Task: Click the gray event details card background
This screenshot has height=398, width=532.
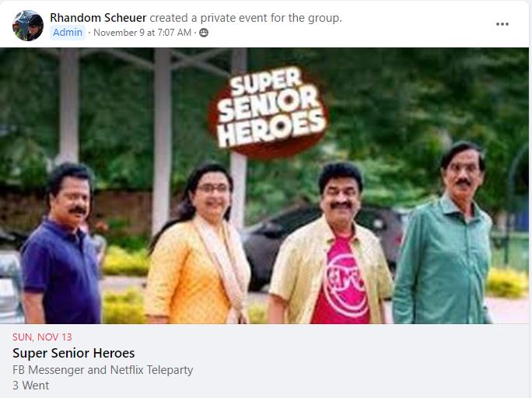Action: (264, 361)
